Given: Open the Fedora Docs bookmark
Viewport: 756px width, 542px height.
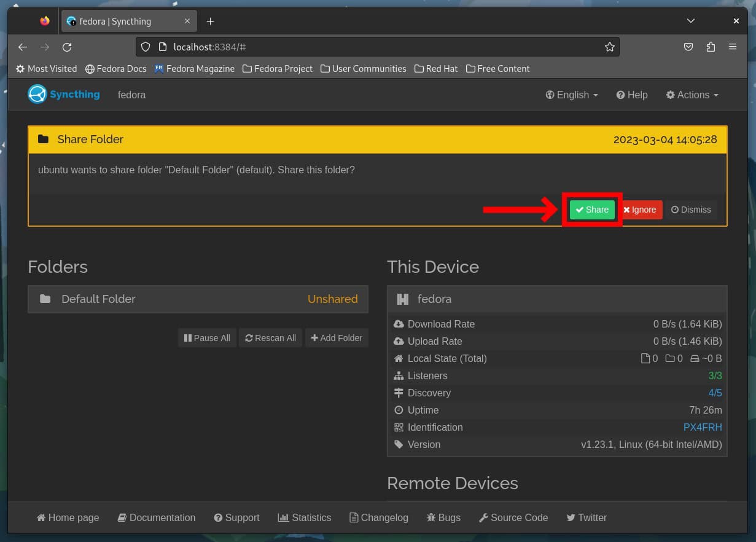Looking at the screenshot, I should pyautogui.click(x=115, y=69).
